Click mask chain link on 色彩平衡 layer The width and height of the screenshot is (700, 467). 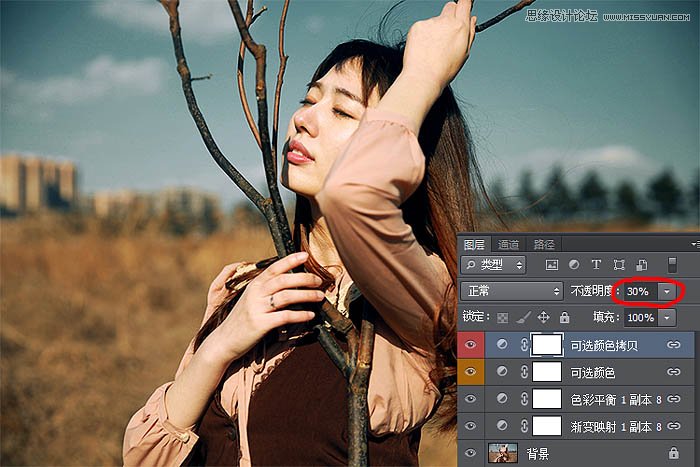click(524, 399)
